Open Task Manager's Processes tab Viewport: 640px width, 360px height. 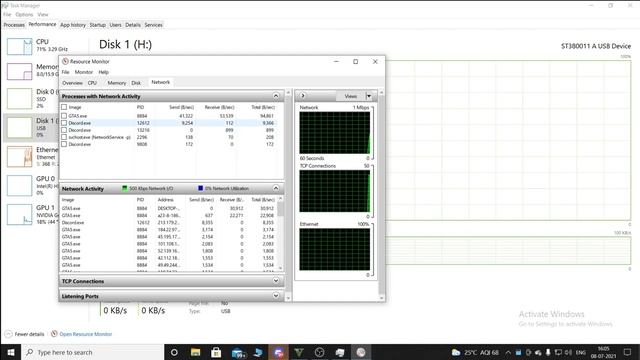click(14, 25)
